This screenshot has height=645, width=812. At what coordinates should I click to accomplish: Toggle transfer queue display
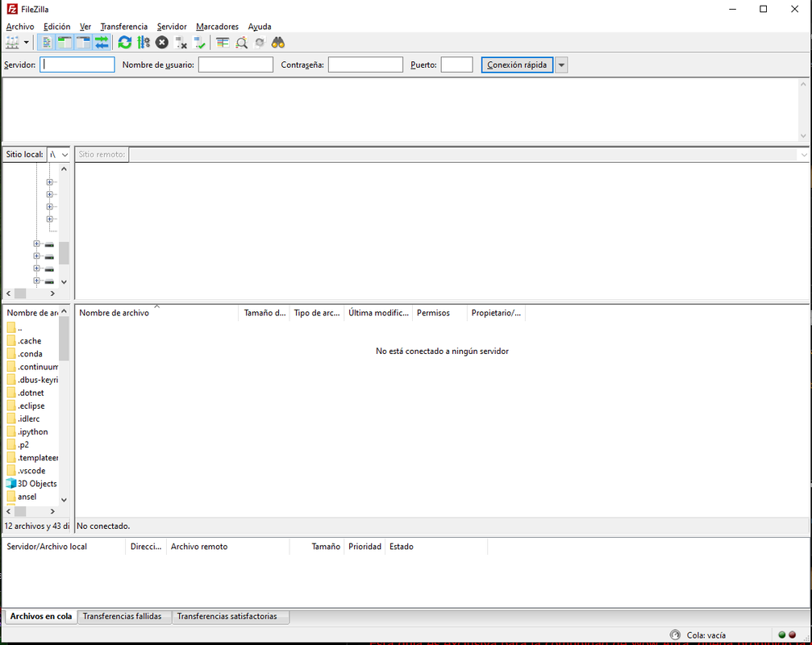(102, 43)
